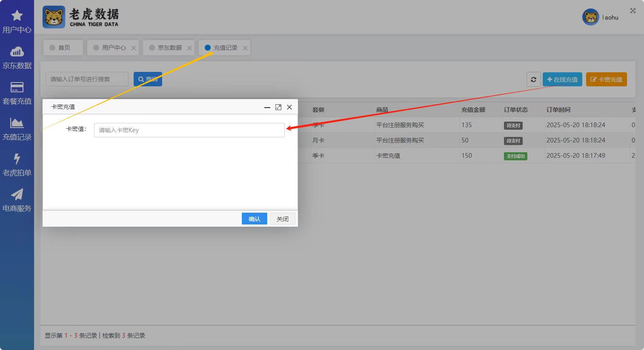Image resolution: width=644 pixels, height=350 pixels.
Task: Close the 充值记录 tab
Action: [x=245, y=48]
